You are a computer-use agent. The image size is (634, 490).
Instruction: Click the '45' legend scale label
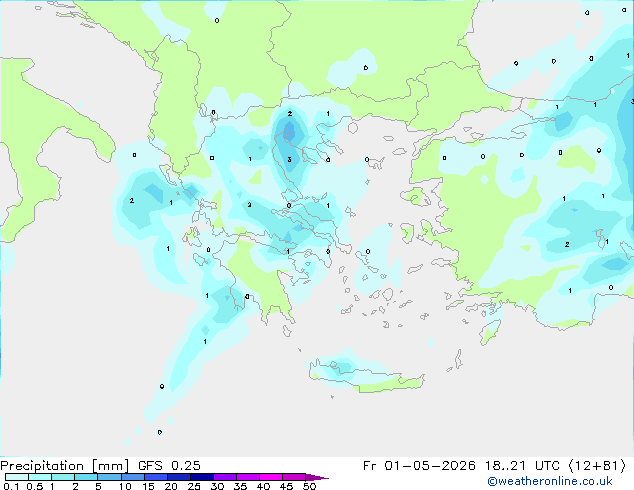(x=287, y=486)
